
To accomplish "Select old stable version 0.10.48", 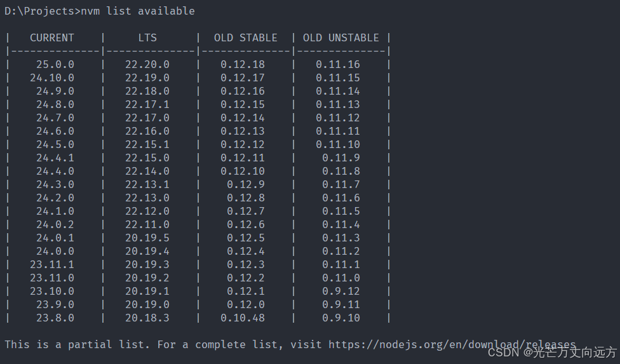I will pyautogui.click(x=243, y=318).
